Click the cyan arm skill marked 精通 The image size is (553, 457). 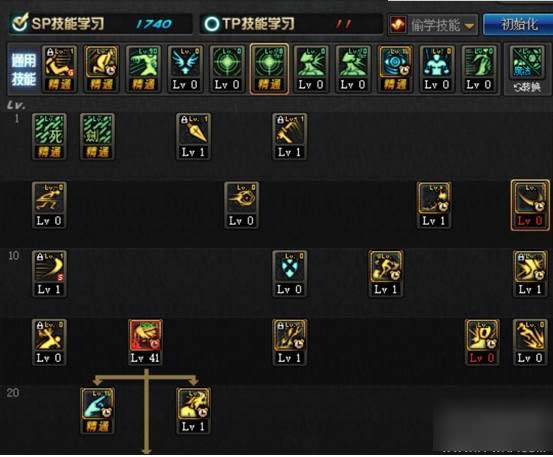click(x=97, y=410)
